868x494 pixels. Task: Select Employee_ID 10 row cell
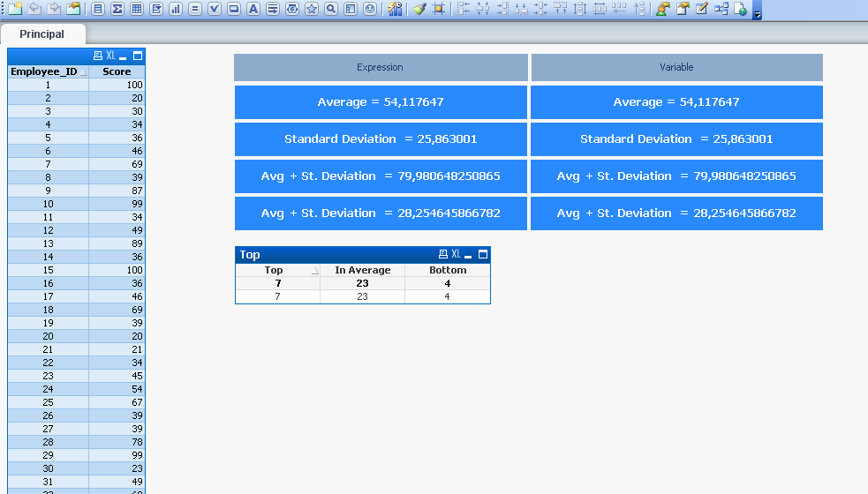[x=49, y=204]
